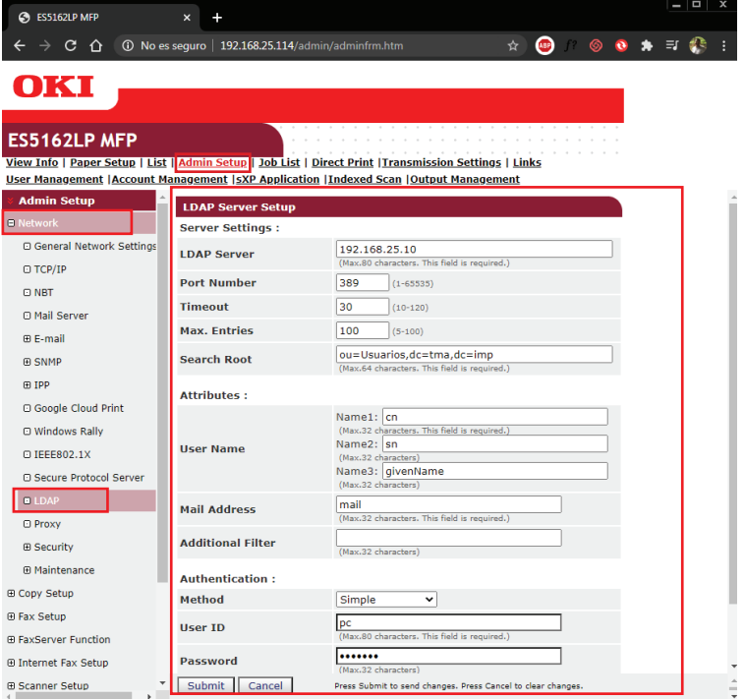This screenshot has width=744, height=700.
Task: Go to the Paper Setup menu link
Action: [102, 163]
